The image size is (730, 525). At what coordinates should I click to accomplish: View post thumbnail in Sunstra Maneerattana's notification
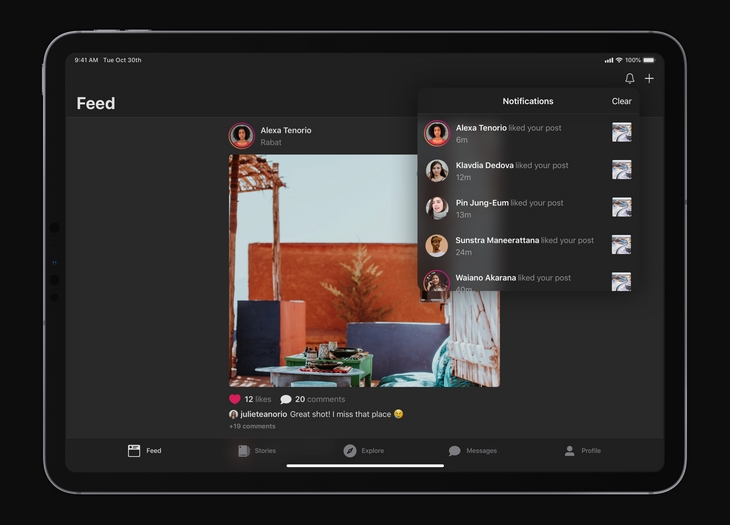[x=621, y=245]
